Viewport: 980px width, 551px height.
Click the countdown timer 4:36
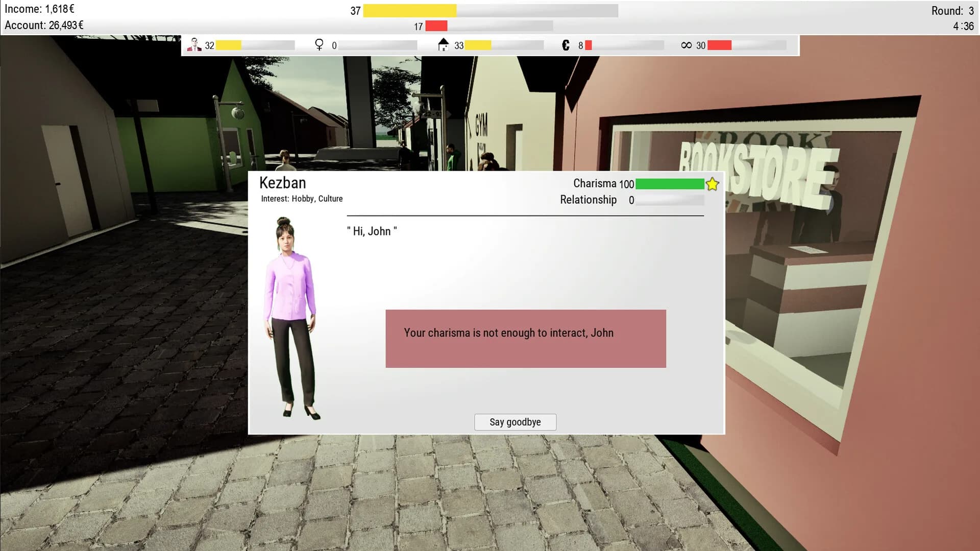963,26
